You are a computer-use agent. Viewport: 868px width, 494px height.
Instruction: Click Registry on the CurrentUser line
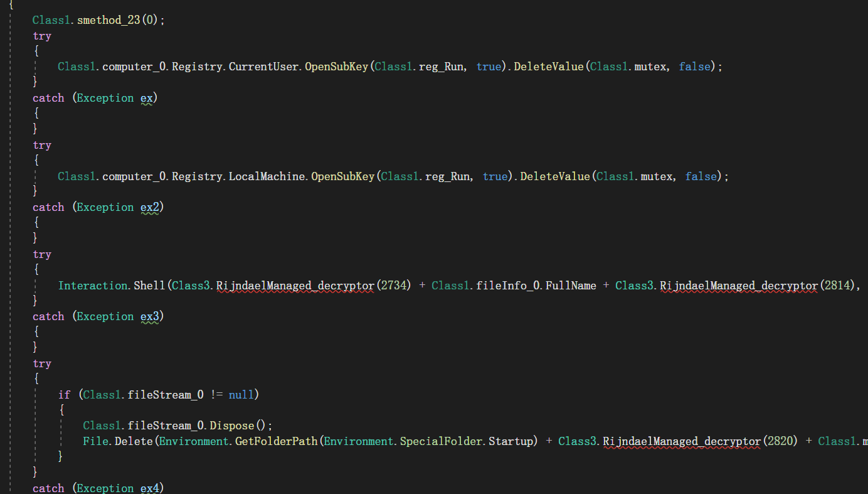pos(197,66)
